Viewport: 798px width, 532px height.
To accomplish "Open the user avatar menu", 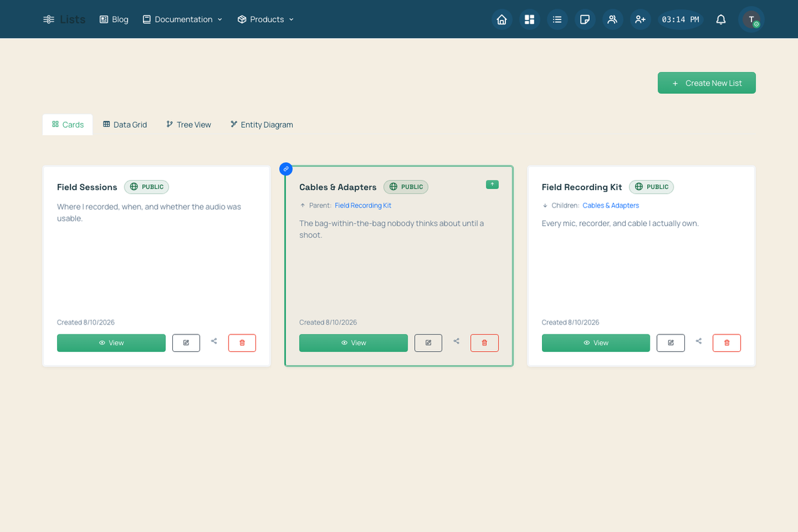I will [751, 19].
